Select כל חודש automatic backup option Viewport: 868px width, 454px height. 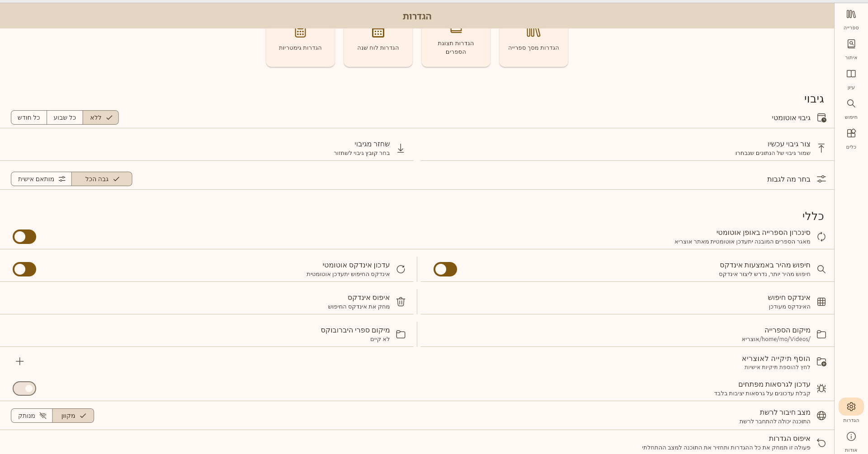(29, 117)
